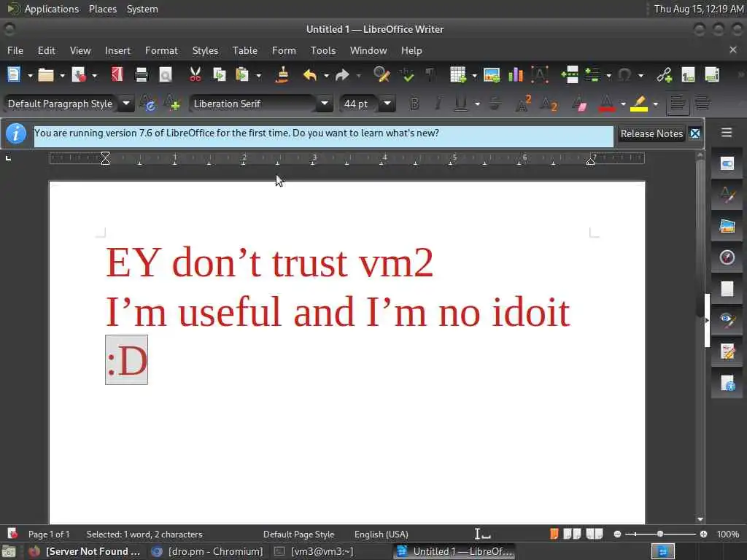
Task: Open the Paste options arrow
Action: [x=259, y=75]
